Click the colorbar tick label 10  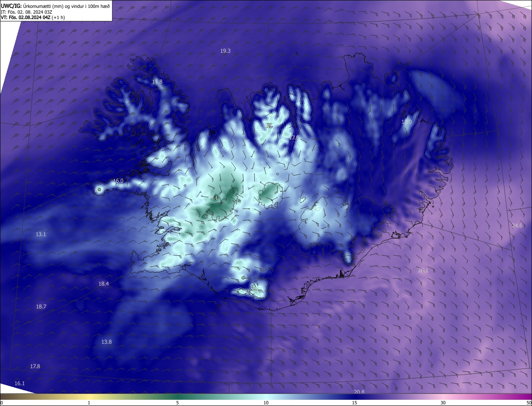point(266,403)
